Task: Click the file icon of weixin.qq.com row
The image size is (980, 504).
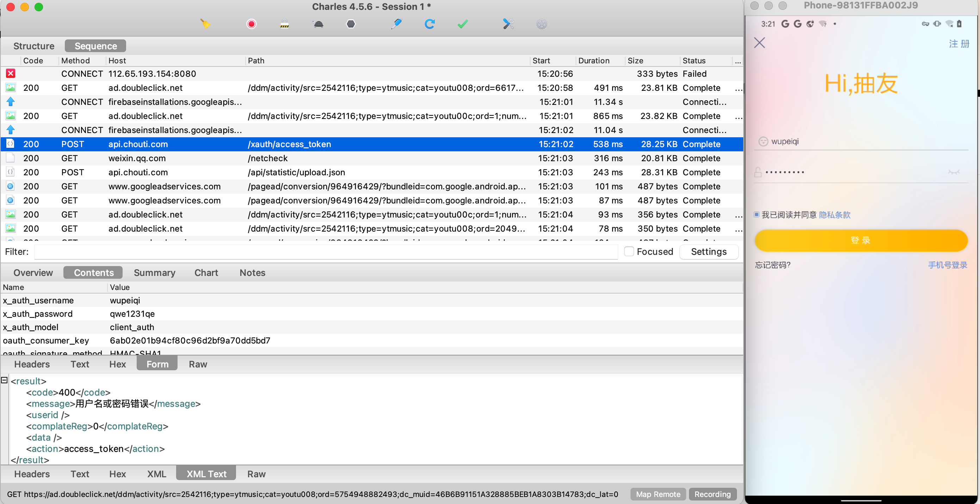Action: (11, 158)
